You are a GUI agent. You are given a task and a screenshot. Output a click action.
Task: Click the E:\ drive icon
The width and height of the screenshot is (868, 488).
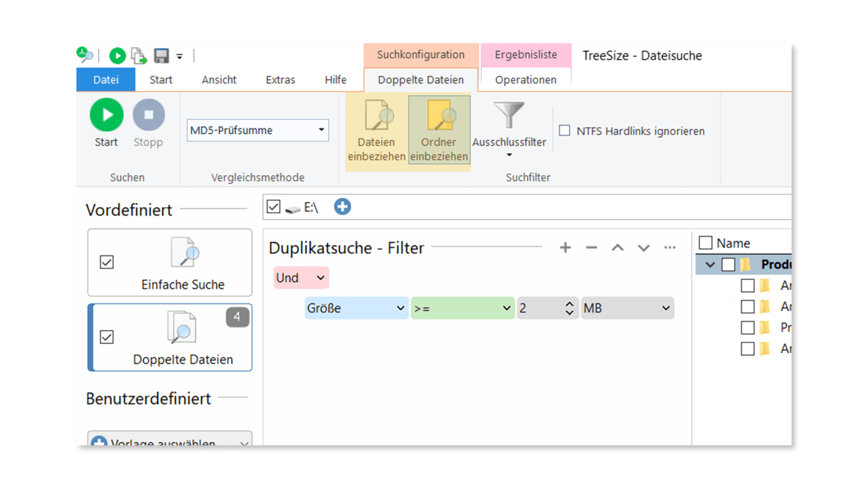point(292,209)
